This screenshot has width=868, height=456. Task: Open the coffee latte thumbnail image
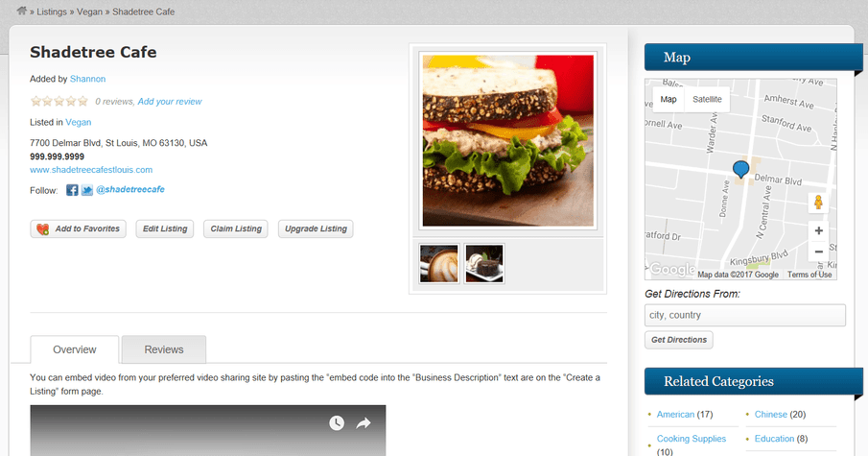(439, 264)
